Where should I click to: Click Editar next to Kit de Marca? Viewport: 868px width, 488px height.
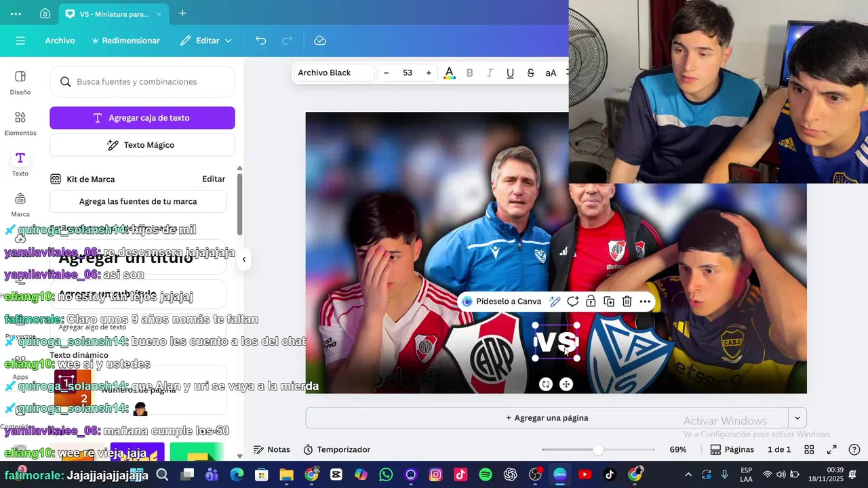214,179
